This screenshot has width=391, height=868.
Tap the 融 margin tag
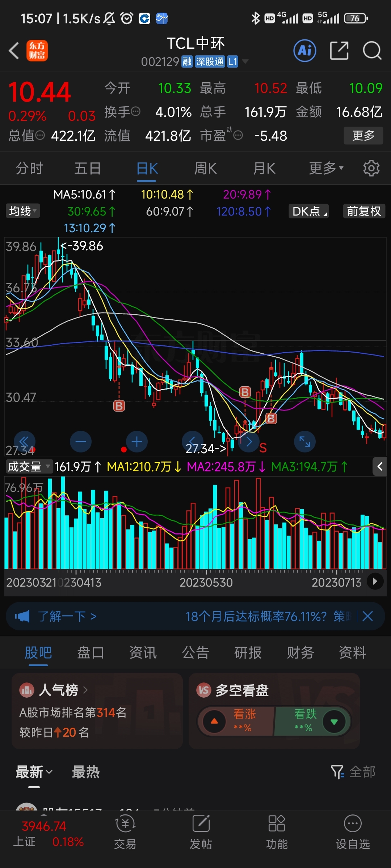click(x=187, y=62)
